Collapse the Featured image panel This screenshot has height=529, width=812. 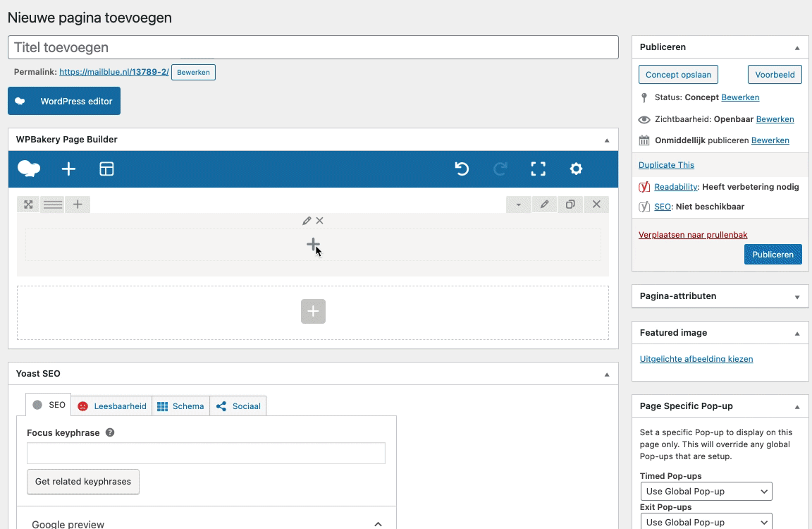(x=797, y=333)
